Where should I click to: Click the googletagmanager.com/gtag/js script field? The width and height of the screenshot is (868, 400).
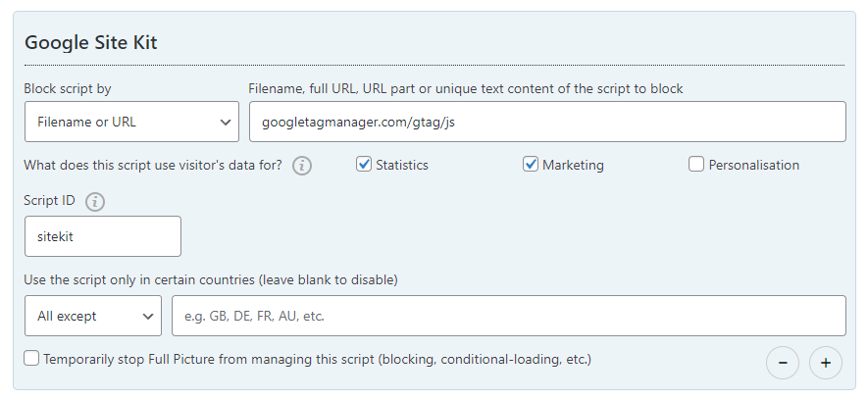[547, 123]
